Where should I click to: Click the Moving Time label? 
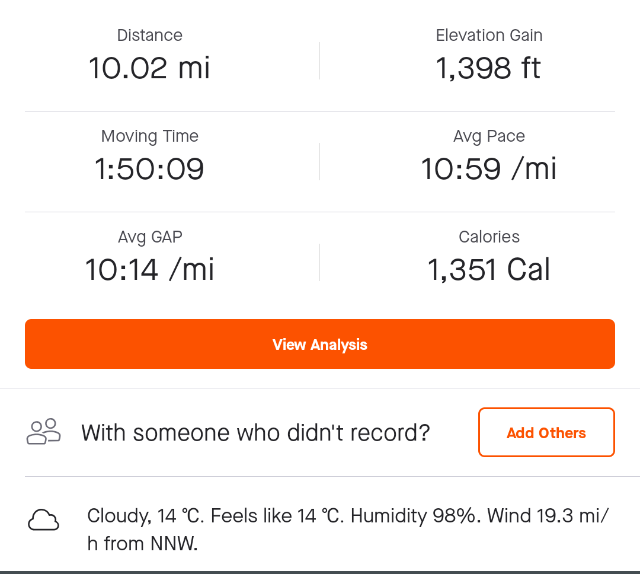point(150,136)
